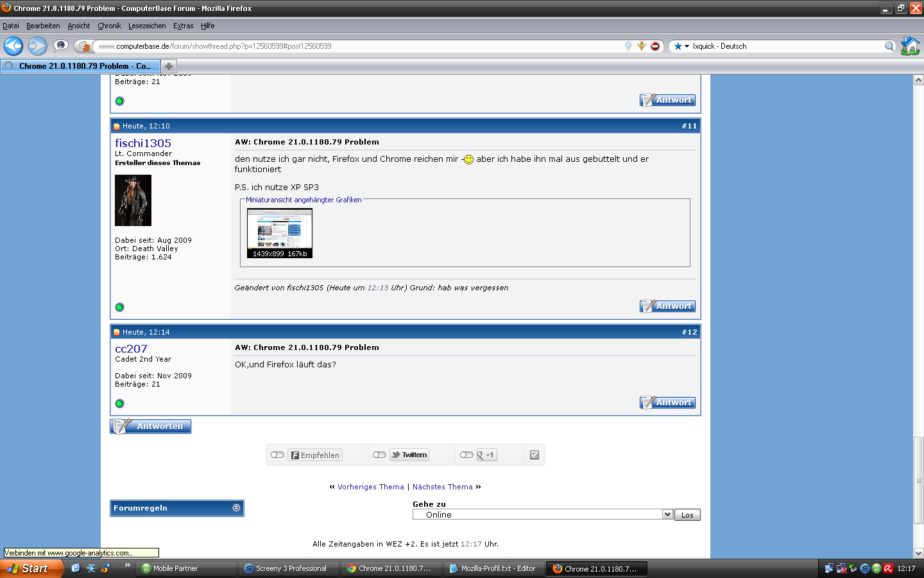The height and width of the screenshot is (578, 924).
Task: Click the post icon beside Heute, 12:14
Action: pos(117,333)
